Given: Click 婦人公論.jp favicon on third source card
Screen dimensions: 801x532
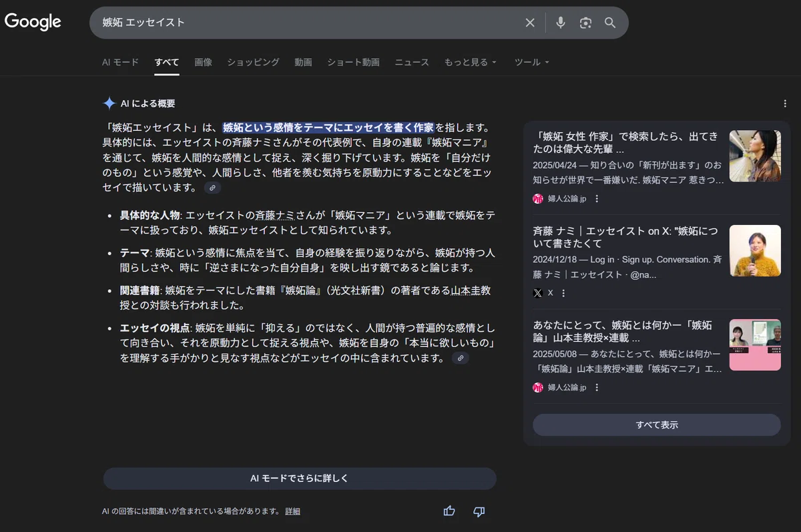Looking at the screenshot, I should click(x=538, y=387).
